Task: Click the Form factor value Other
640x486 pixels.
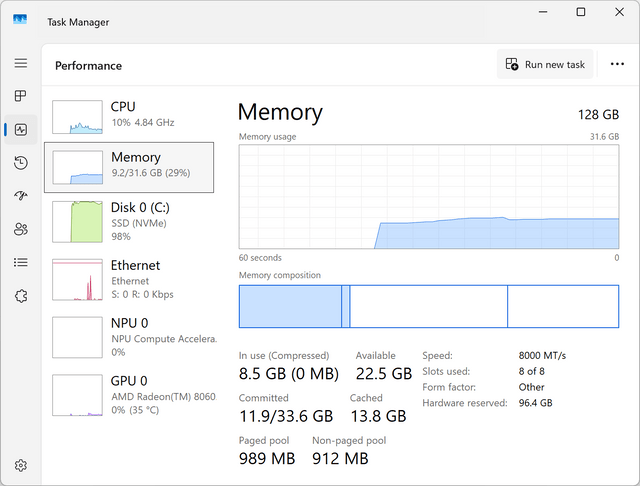Action: click(x=531, y=387)
